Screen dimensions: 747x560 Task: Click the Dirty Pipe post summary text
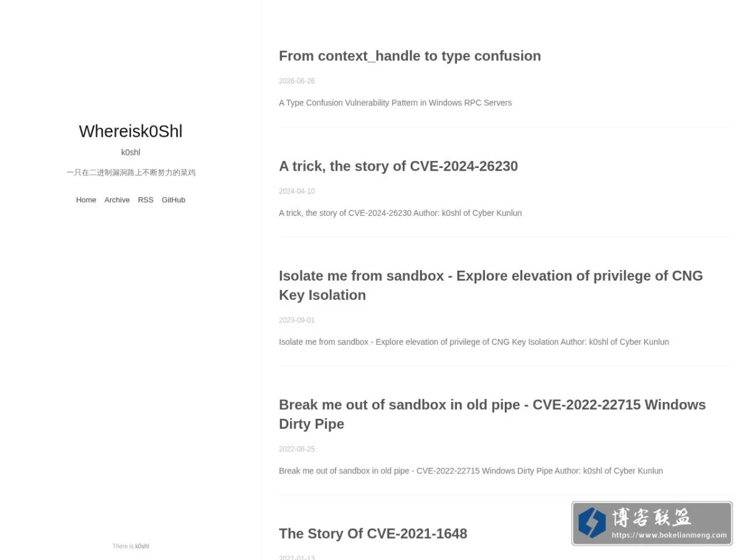click(x=471, y=470)
